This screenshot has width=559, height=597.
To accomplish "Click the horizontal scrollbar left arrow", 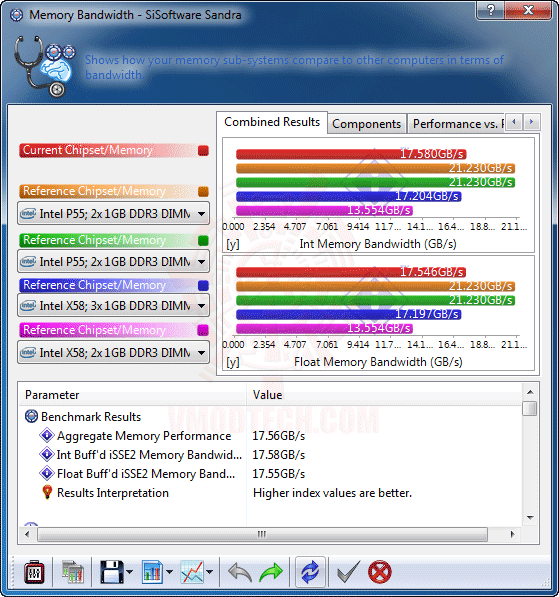I will [x=27, y=534].
